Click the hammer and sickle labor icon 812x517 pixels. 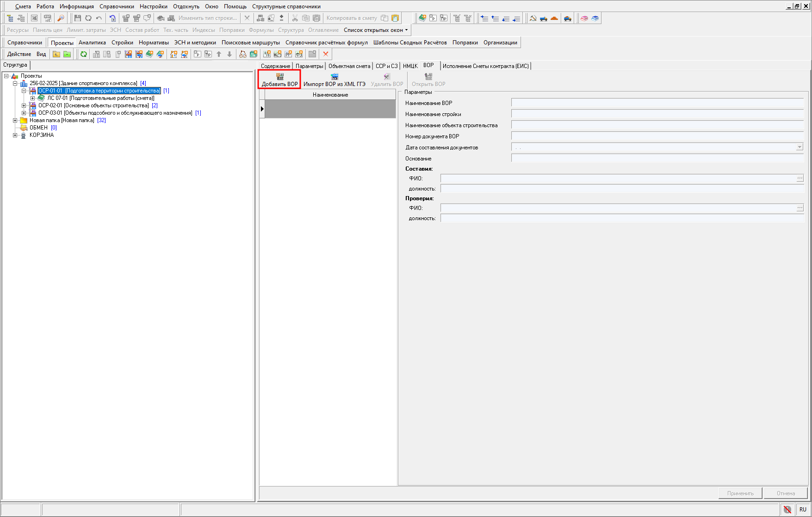click(x=533, y=18)
